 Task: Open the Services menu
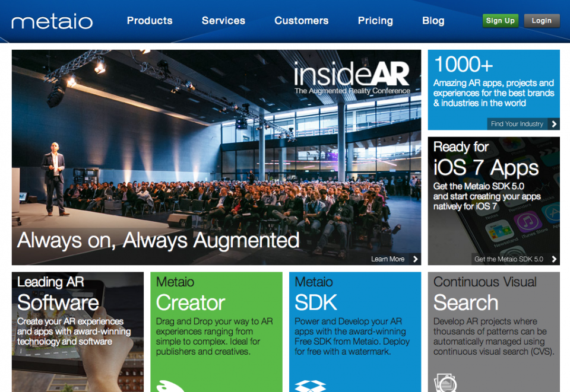click(223, 21)
